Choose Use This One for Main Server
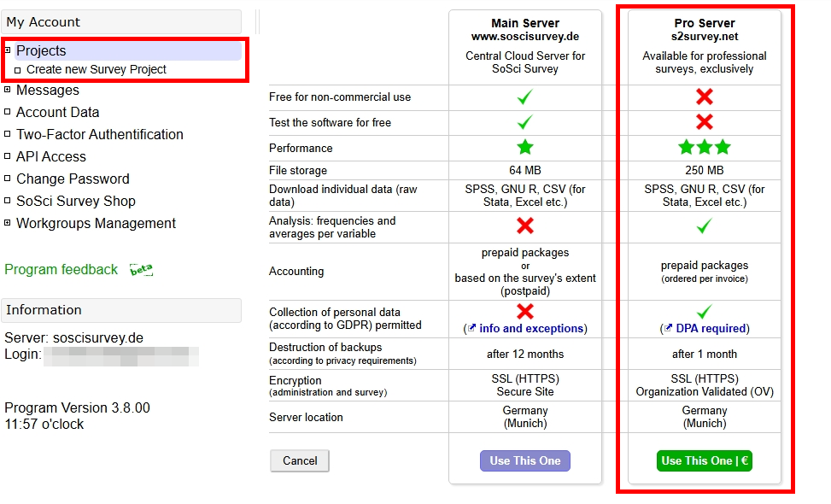 [524, 460]
